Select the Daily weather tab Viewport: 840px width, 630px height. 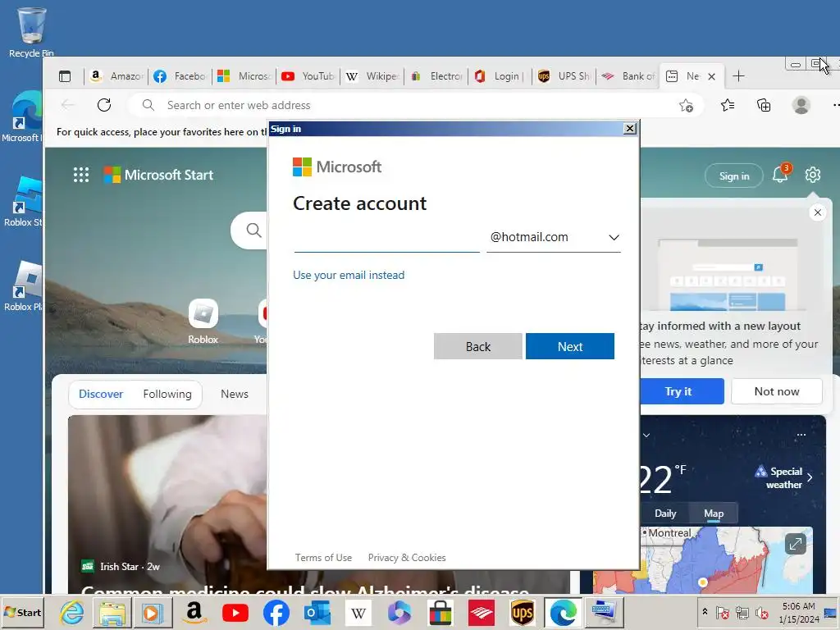pyautogui.click(x=665, y=514)
